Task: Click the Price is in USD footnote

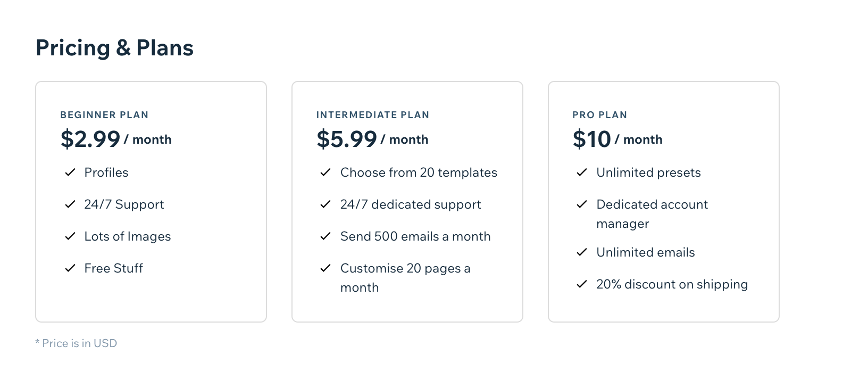Action: click(x=76, y=343)
